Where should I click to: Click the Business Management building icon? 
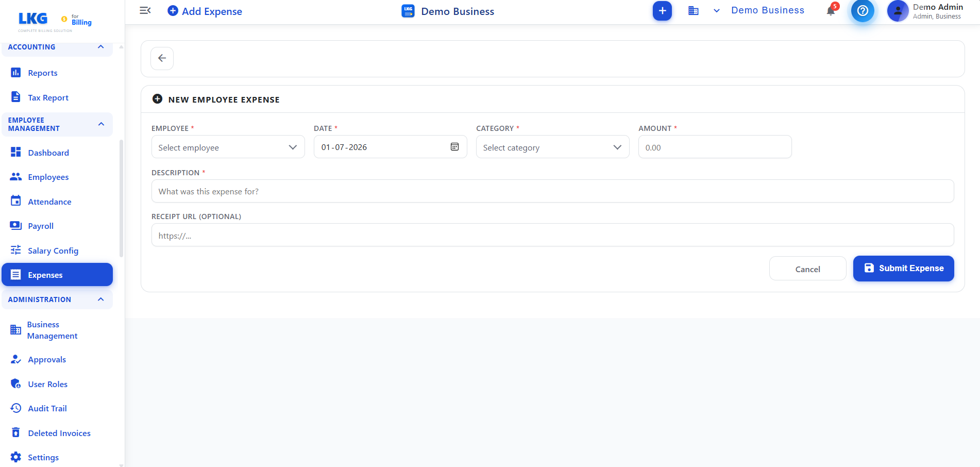[x=16, y=330]
